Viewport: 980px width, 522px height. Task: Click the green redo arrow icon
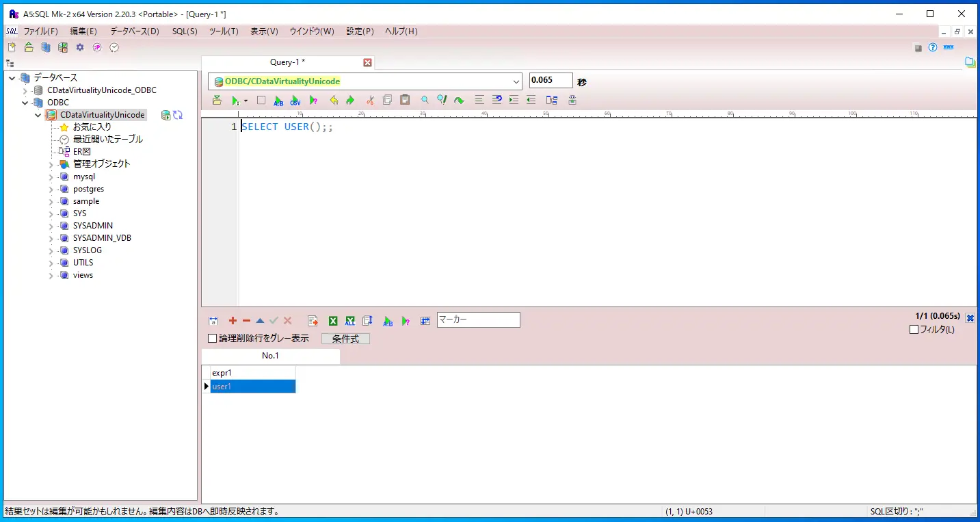tap(350, 101)
